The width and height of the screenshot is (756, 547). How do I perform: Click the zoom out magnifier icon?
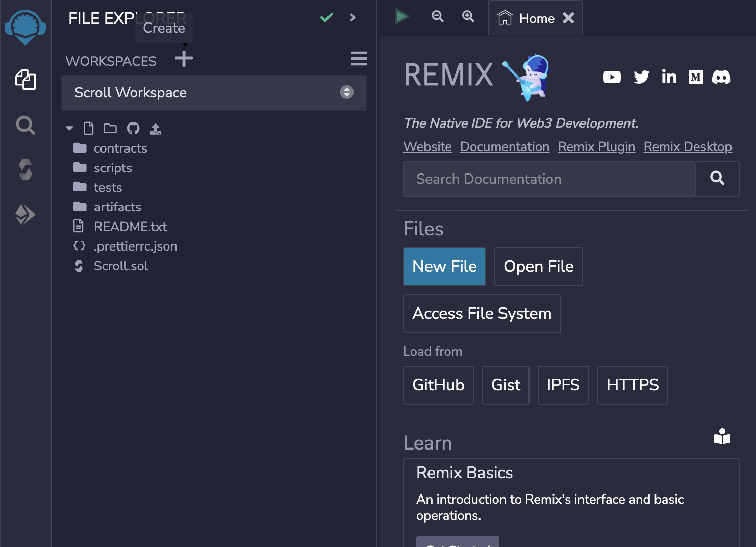(x=438, y=17)
